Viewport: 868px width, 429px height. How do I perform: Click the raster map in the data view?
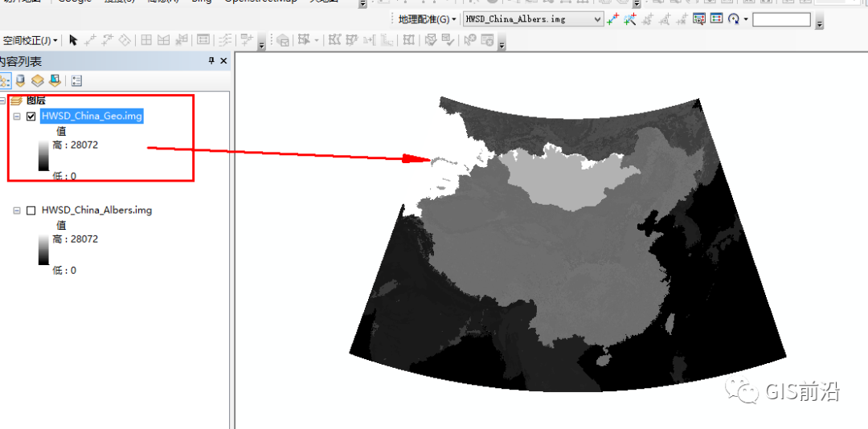[x=567, y=243]
